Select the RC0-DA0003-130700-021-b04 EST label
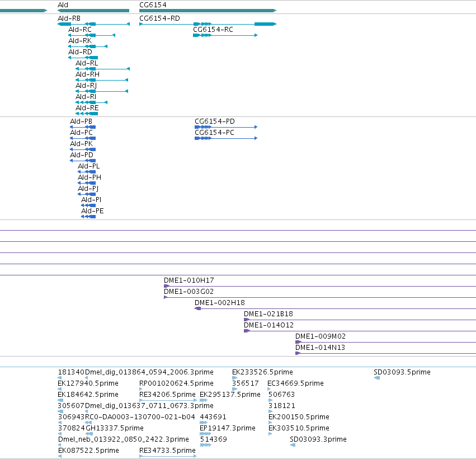This screenshot has height=459, width=476. (140, 418)
